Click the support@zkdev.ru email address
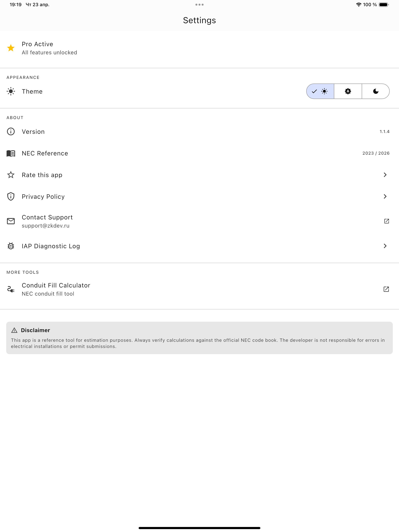 (46, 226)
